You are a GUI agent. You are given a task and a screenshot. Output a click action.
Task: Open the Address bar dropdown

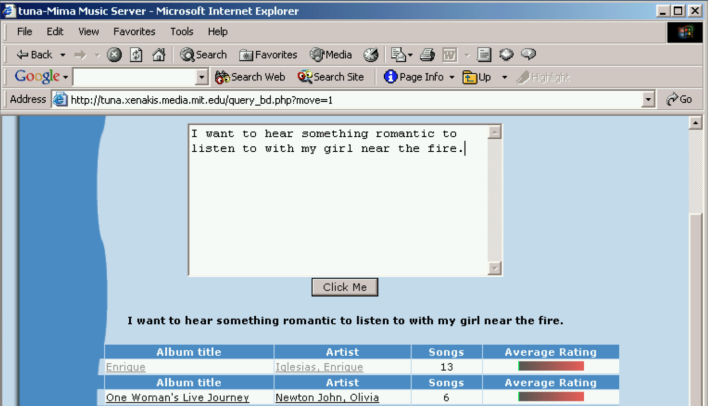click(x=648, y=100)
